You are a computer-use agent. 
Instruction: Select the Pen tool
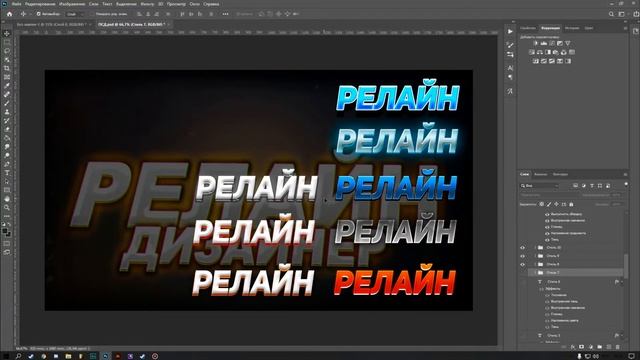coord(7,164)
